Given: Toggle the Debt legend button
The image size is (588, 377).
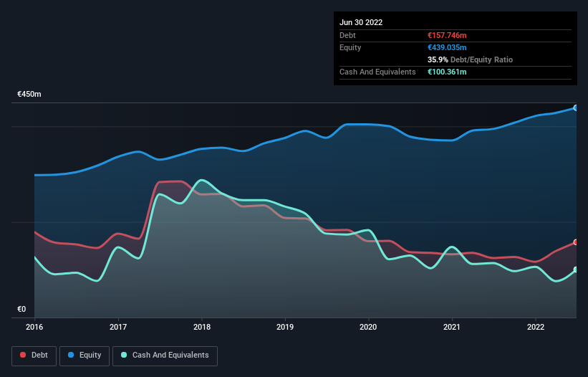Looking at the screenshot, I should (x=34, y=355).
